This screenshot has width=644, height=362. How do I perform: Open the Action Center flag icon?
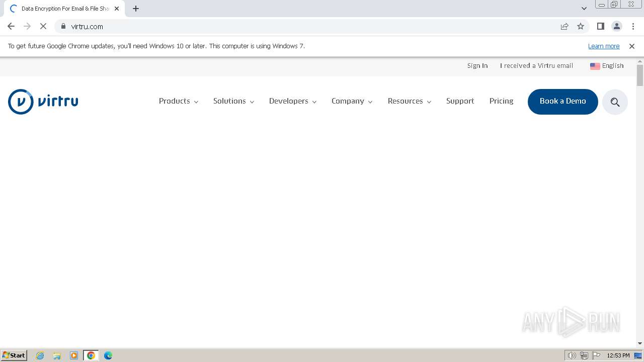pyautogui.click(x=596, y=355)
